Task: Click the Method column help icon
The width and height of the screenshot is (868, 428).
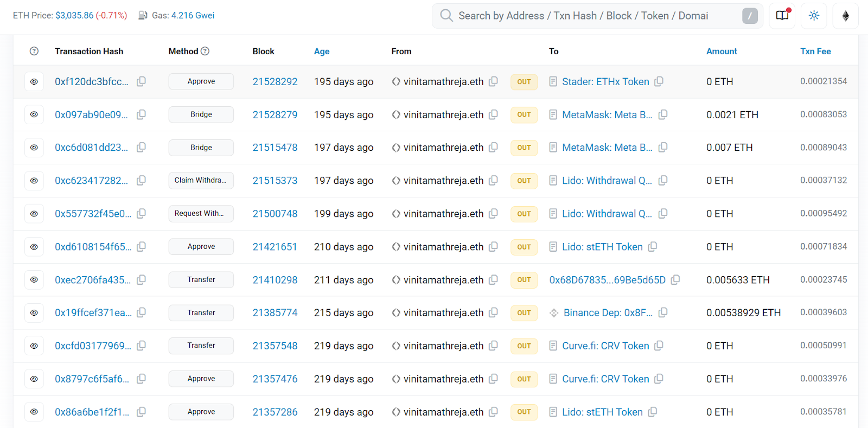Action: pyautogui.click(x=205, y=51)
